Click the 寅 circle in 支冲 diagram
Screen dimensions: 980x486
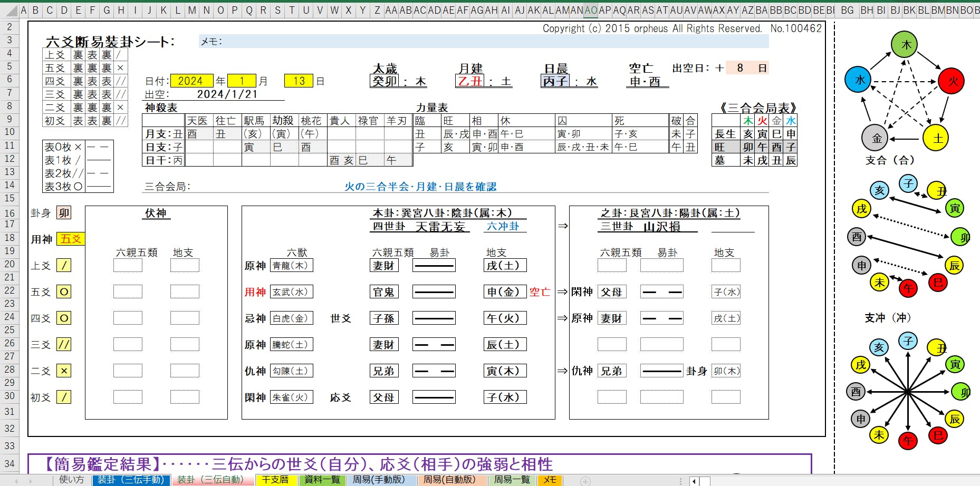click(x=955, y=364)
